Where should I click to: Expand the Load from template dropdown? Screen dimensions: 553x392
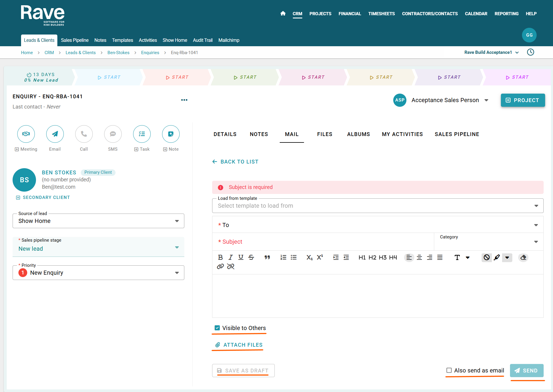pyautogui.click(x=377, y=206)
